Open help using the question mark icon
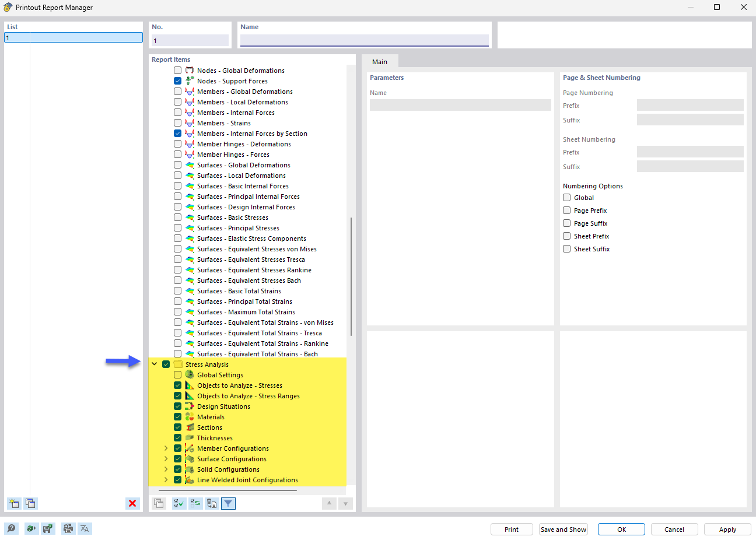The image size is (756, 540). tap(12, 528)
